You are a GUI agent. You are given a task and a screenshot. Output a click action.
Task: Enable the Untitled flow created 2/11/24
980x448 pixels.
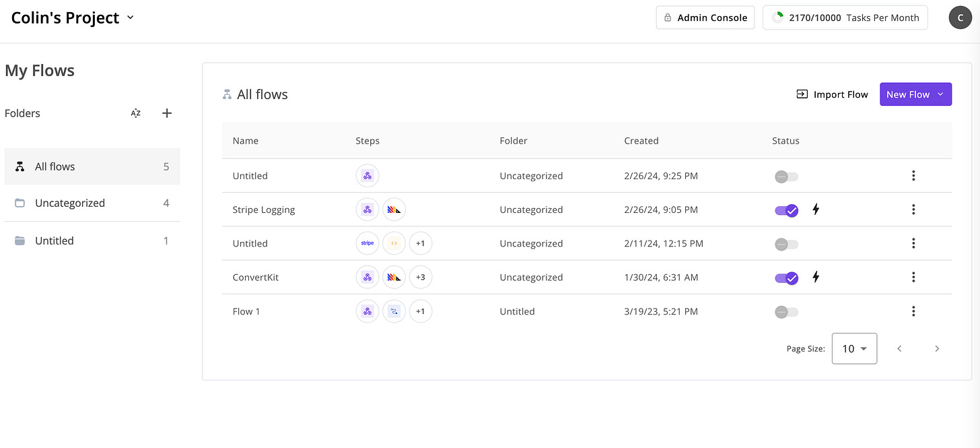coord(786,244)
